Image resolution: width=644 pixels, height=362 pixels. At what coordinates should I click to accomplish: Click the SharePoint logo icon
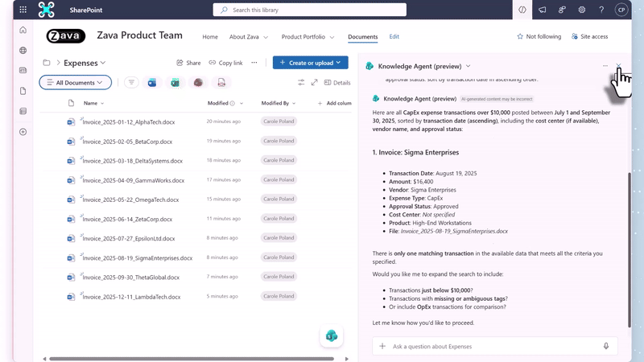tap(46, 10)
